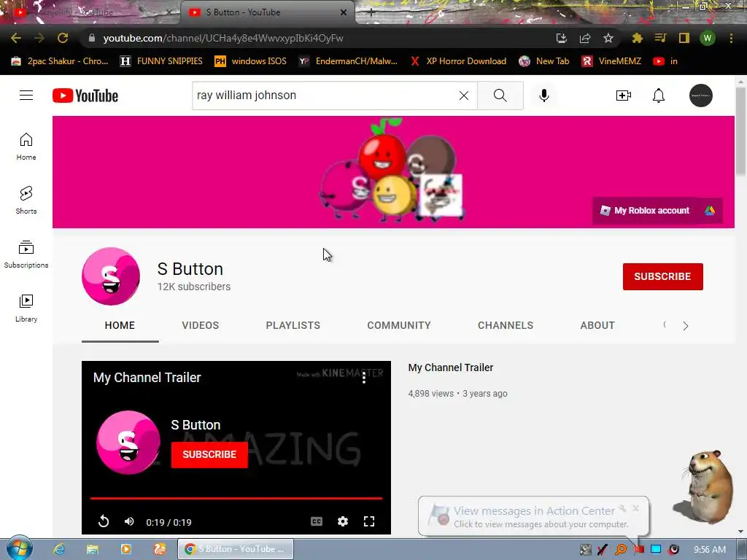Mute the video with the speaker icon
This screenshot has height=560, width=747.
point(129,521)
